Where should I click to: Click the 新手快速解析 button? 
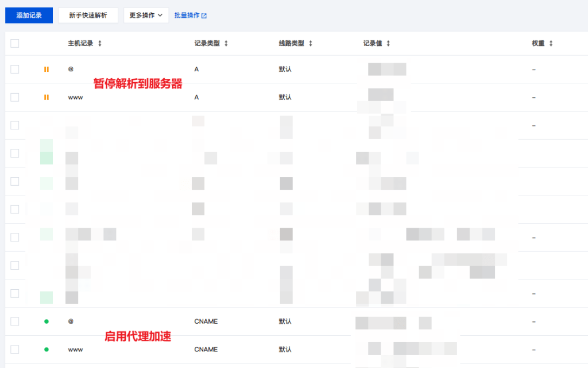88,15
